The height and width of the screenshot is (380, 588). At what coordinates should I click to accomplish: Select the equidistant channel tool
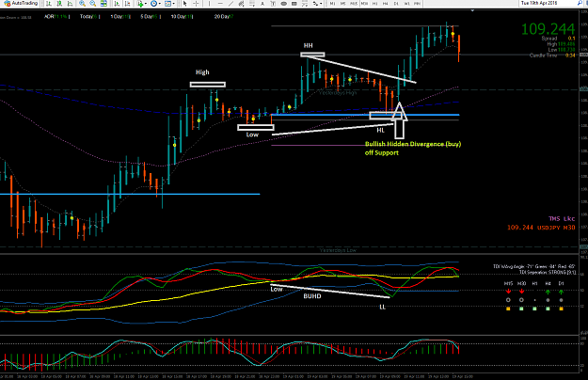click(242, 4)
